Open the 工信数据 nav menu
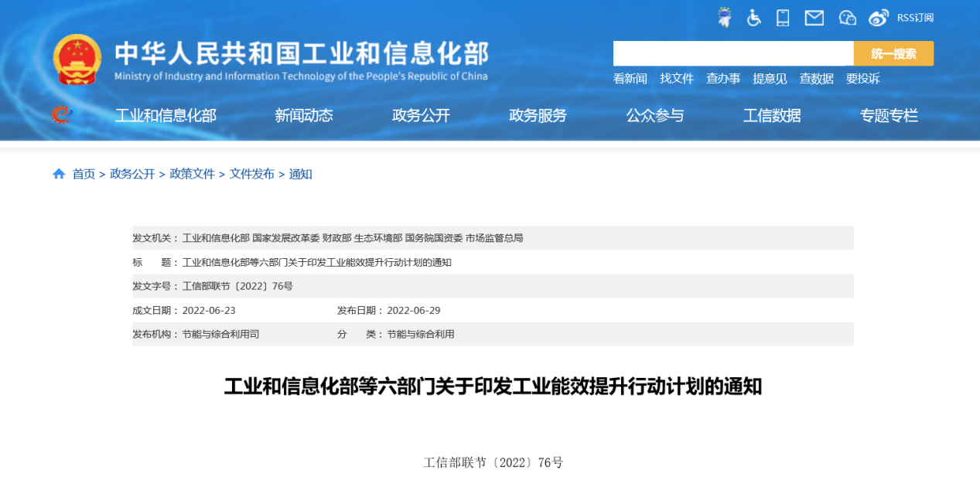The image size is (980, 490). pyautogui.click(x=772, y=116)
